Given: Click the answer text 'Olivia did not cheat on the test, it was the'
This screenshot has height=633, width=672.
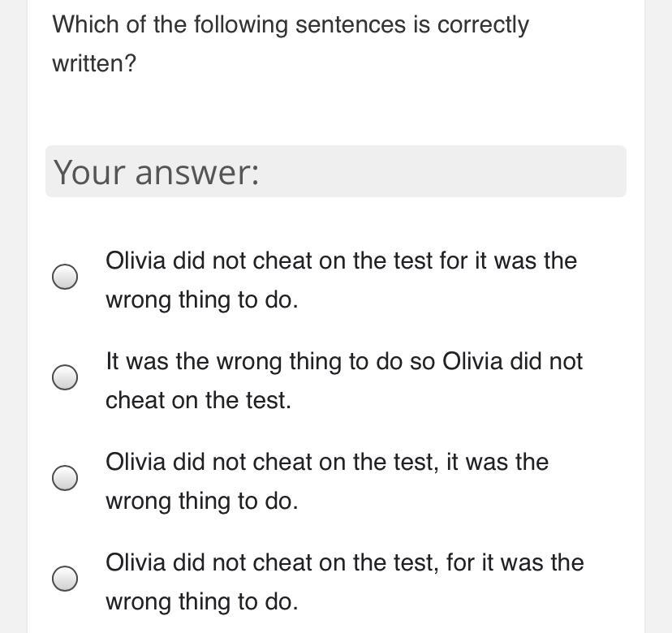Looking at the screenshot, I should click(326, 463).
